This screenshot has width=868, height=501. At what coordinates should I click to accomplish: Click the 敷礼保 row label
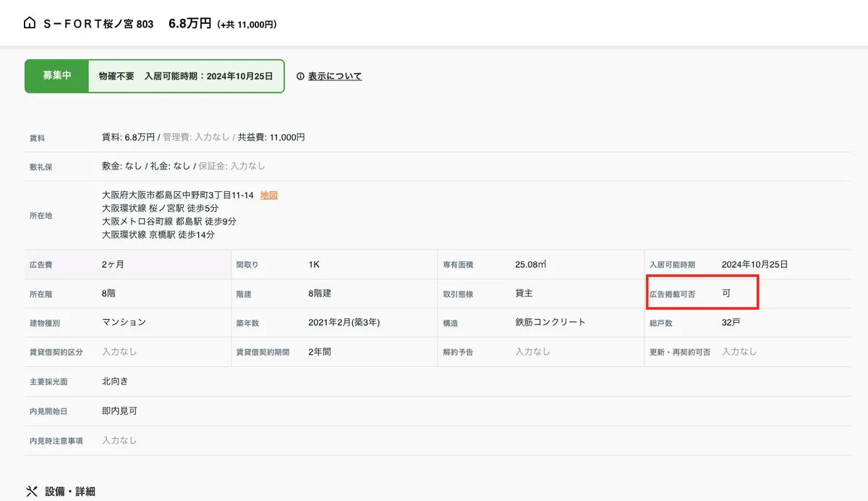[41, 167]
